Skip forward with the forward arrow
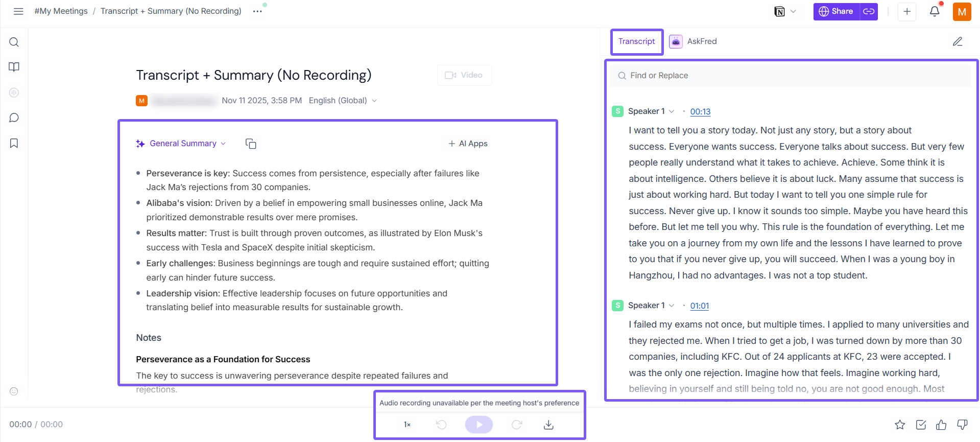 (x=517, y=425)
